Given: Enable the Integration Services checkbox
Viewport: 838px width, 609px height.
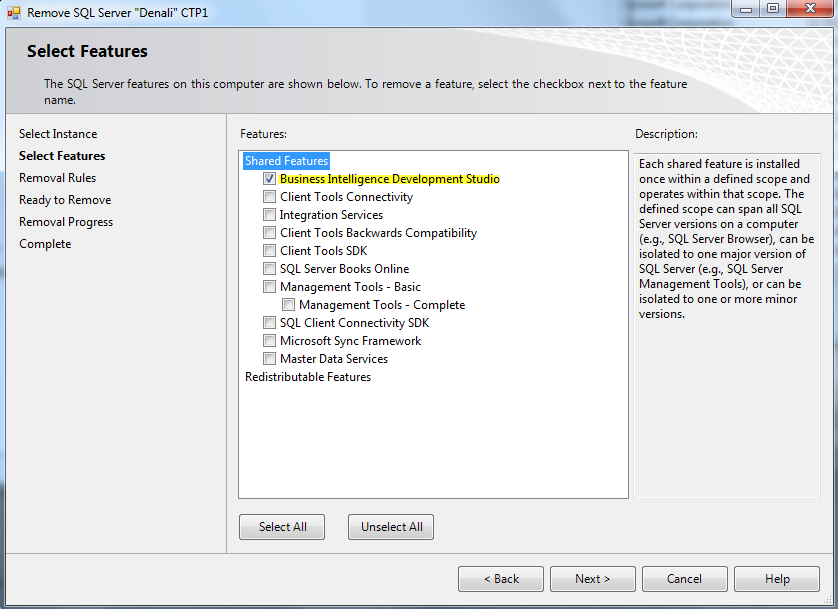Looking at the screenshot, I should 269,215.
